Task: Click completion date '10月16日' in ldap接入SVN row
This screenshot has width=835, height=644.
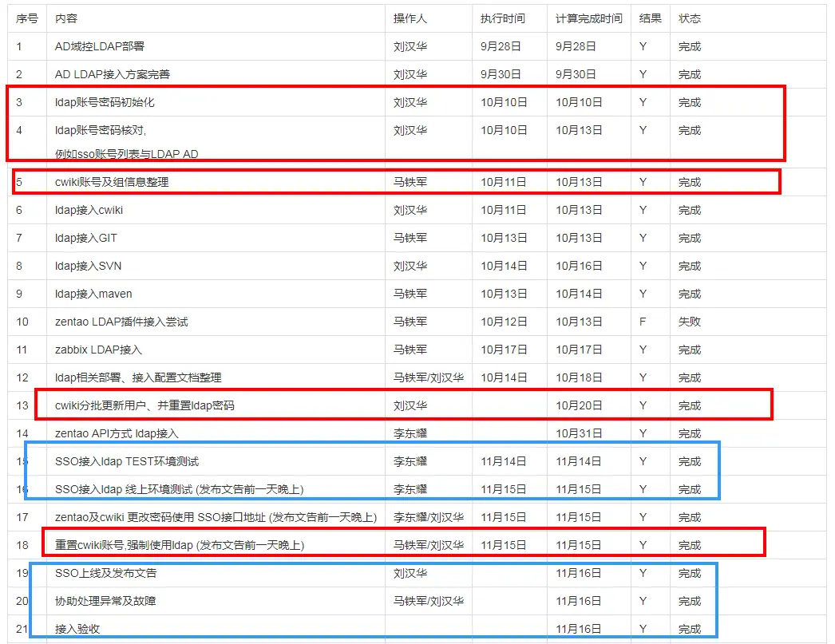Action: tap(579, 266)
